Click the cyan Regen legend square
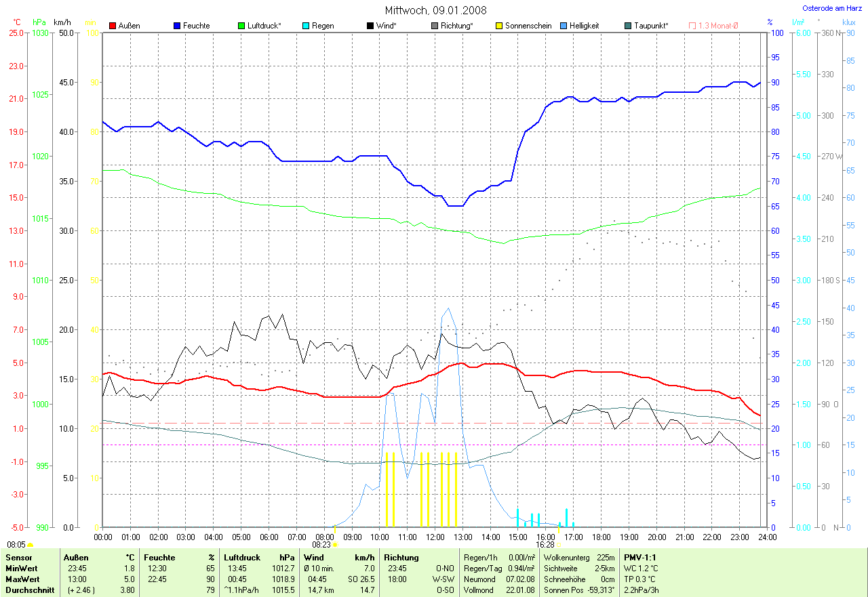868x597 pixels. 307,26
